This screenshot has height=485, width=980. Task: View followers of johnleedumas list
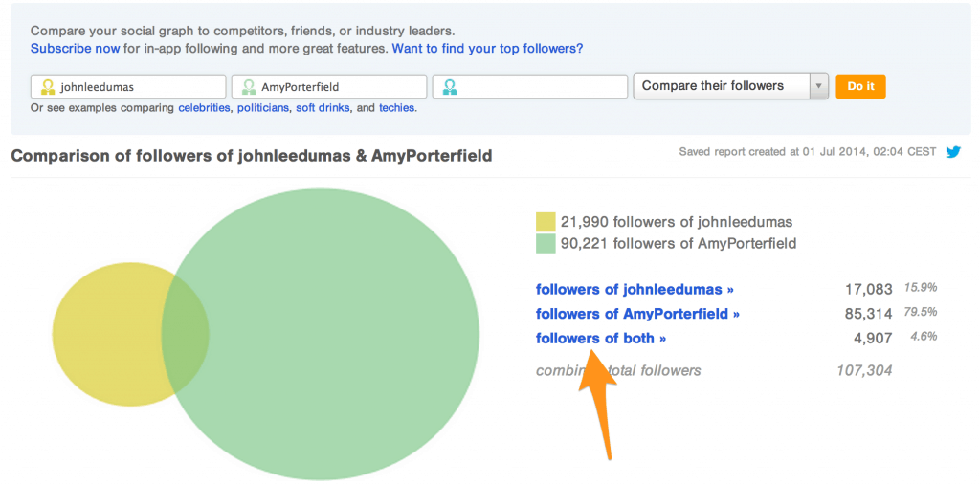[635, 290]
